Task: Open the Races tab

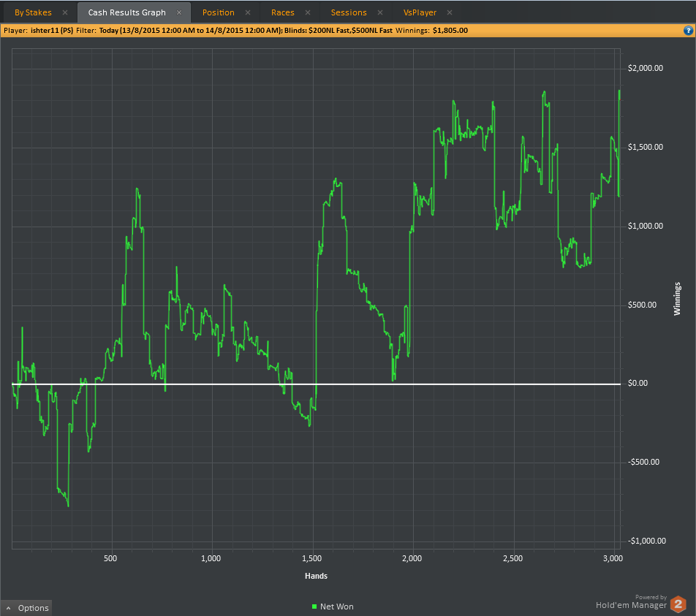Action: [283, 12]
